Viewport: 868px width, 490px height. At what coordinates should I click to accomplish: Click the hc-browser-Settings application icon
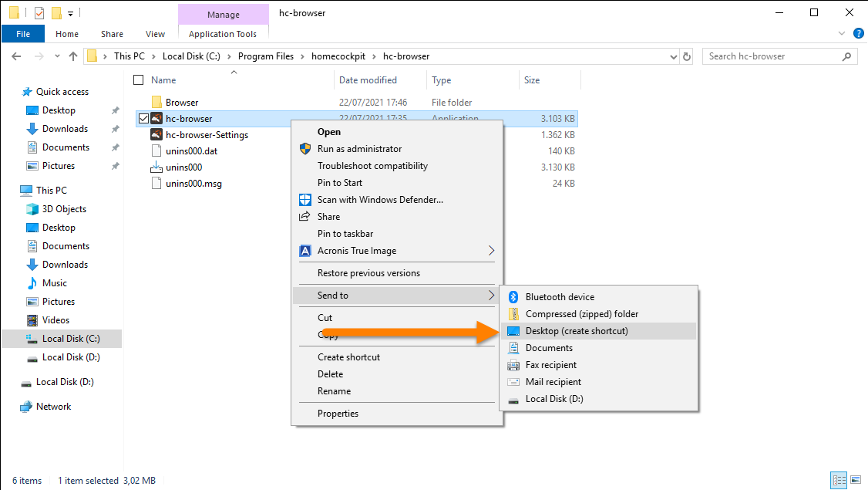click(x=156, y=135)
